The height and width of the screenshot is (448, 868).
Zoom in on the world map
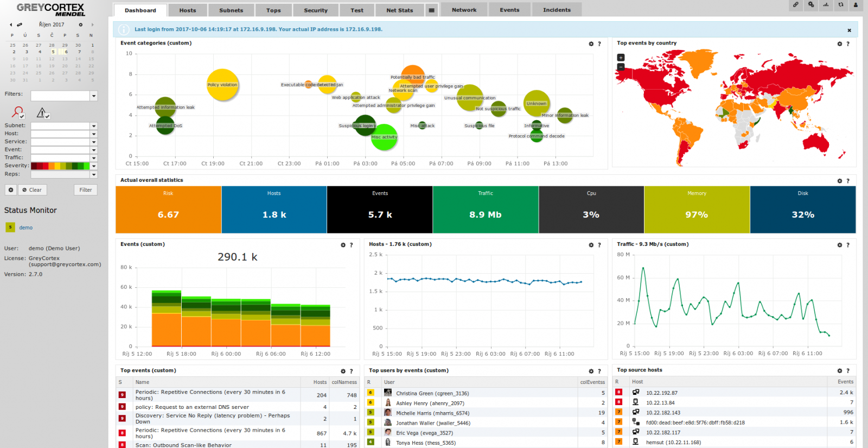tap(621, 58)
